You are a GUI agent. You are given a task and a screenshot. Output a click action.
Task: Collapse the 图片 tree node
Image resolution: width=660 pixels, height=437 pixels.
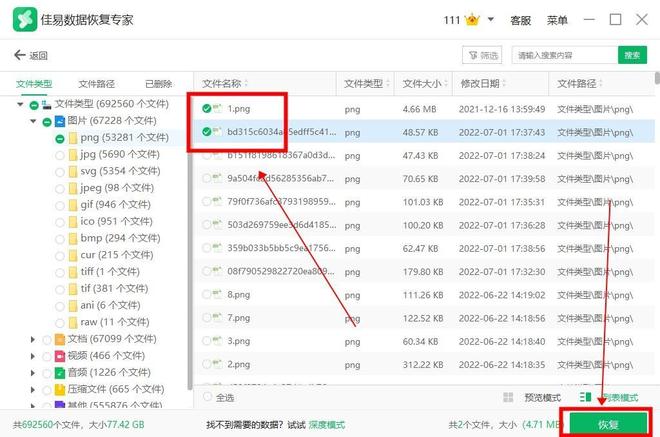pyautogui.click(x=33, y=121)
